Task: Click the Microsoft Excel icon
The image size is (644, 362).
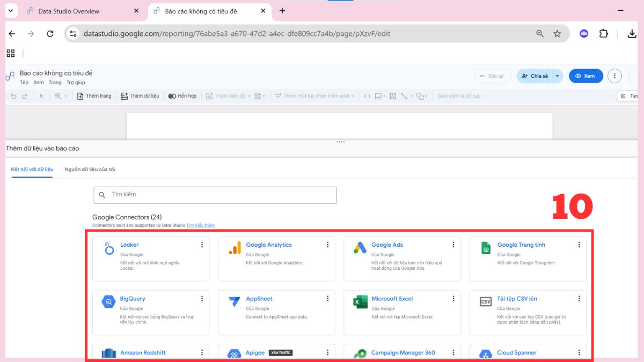Action: [x=360, y=302]
